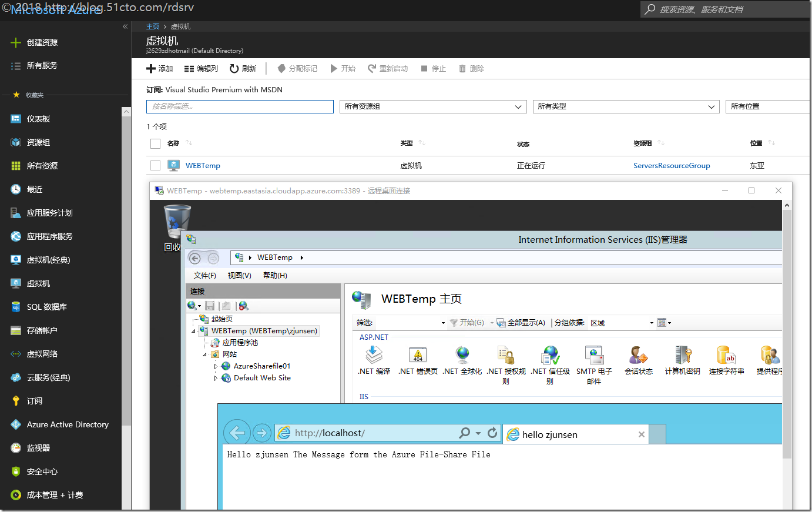Select Start Page in IIS connections tree

coord(222,319)
